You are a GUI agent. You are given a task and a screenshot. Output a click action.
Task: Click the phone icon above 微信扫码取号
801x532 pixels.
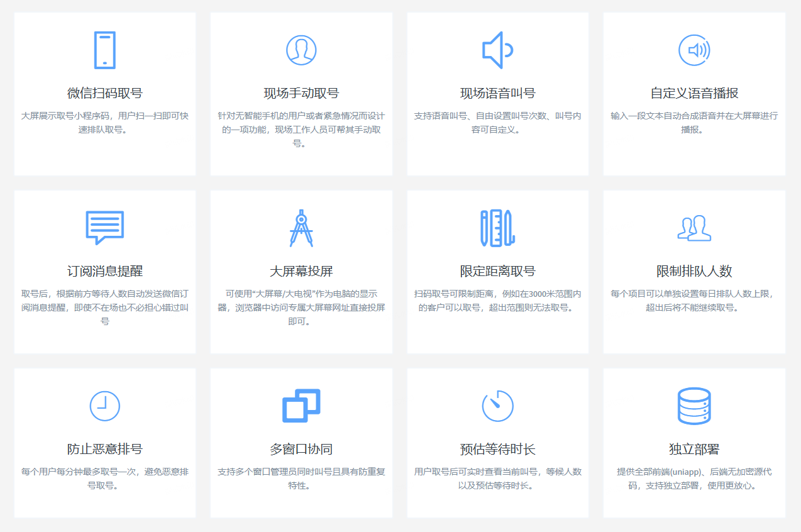point(104,50)
